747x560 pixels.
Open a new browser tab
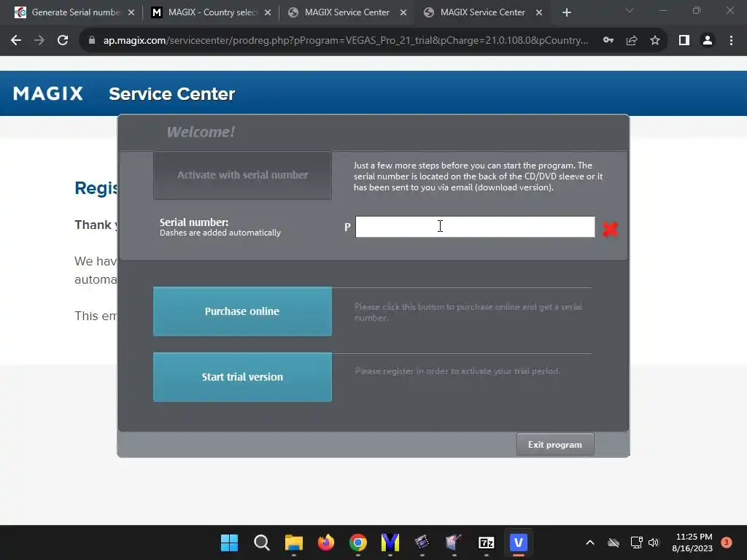click(566, 12)
